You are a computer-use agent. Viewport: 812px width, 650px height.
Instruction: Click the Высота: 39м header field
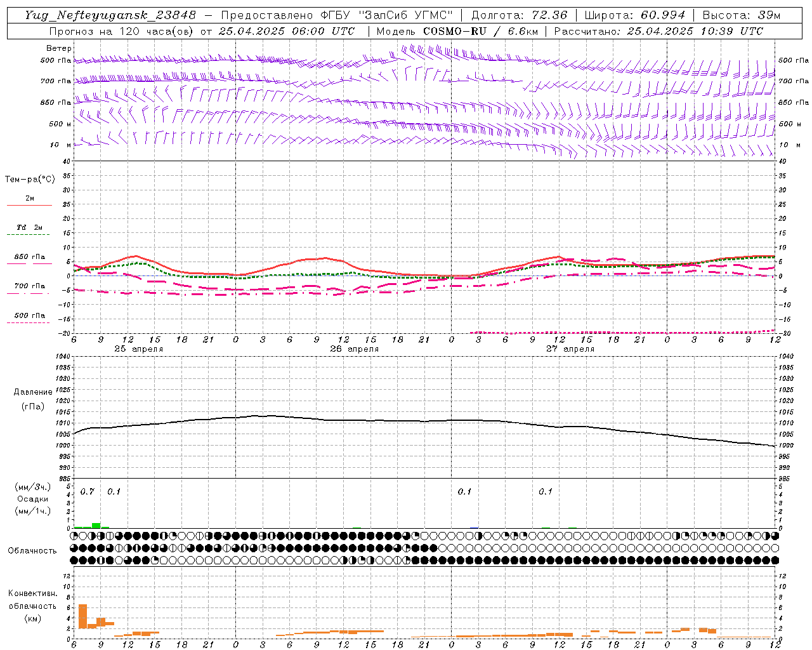(742, 15)
